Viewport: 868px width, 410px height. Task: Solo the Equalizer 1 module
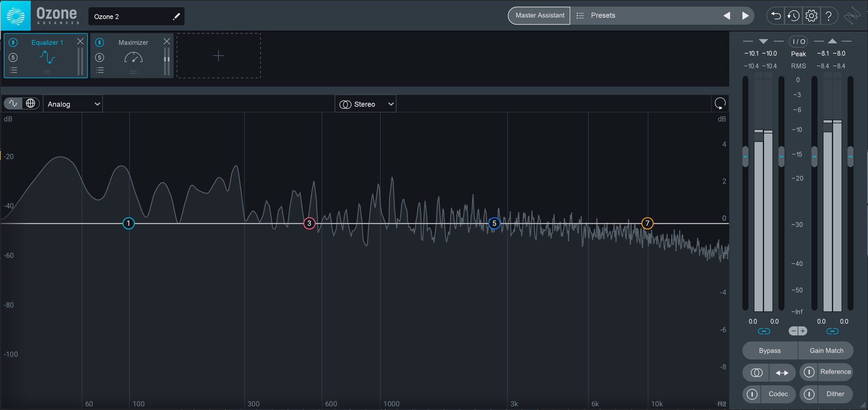[x=13, y=57]
